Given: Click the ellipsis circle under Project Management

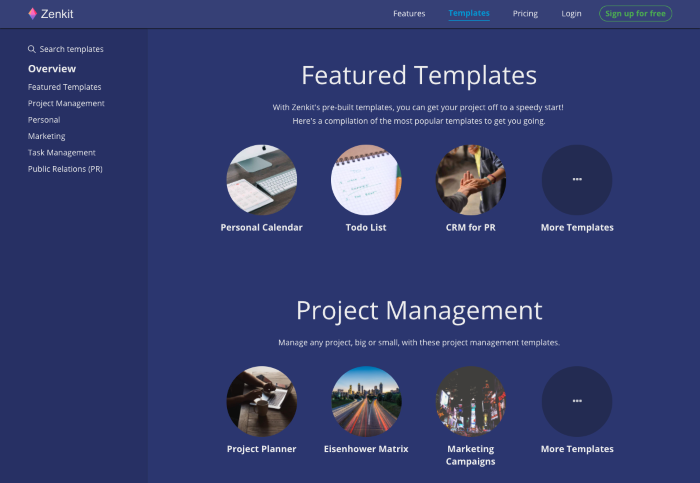Looking at the screenshot, I should pyautogui.click(x=577, y=401).
